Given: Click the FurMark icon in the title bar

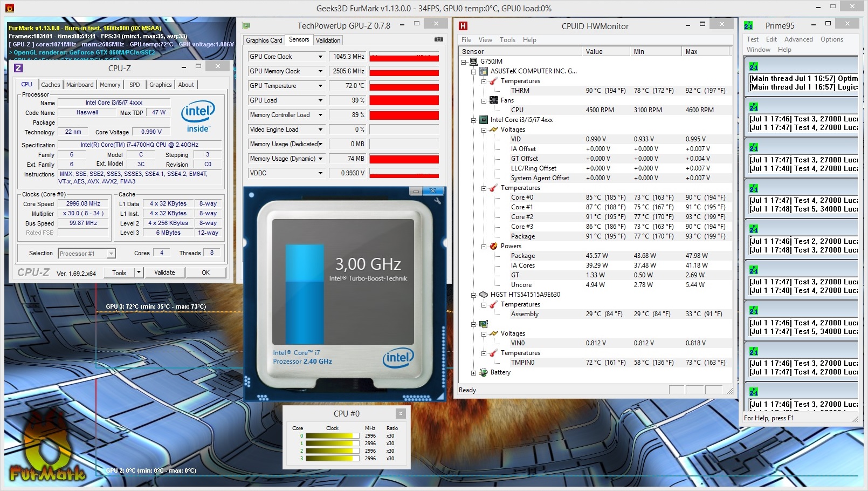Looking at the screenshot, I should coord(9,8).
